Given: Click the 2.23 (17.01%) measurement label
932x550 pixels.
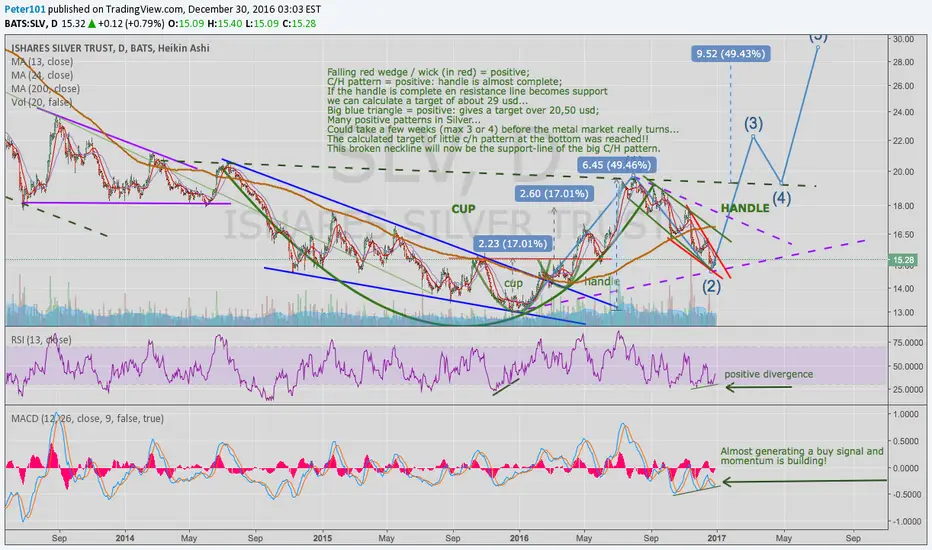Looking at the screenshot, I should 512,243.
